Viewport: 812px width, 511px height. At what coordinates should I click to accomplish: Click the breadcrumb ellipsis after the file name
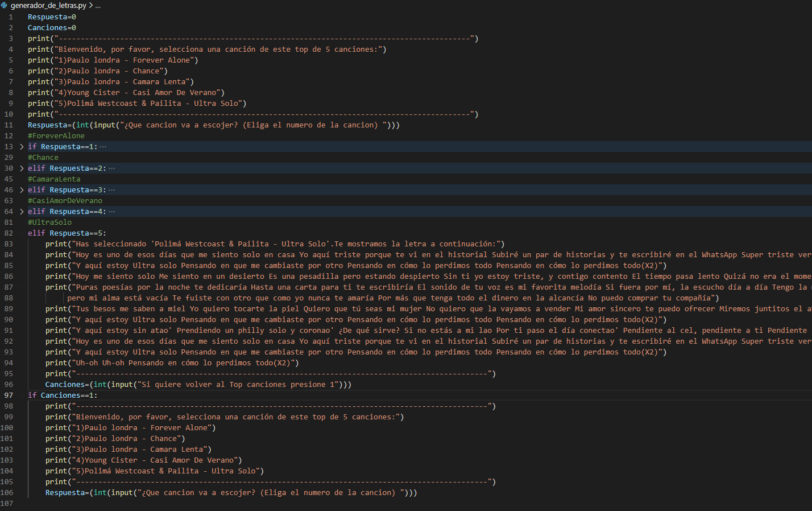click(98, 5)
